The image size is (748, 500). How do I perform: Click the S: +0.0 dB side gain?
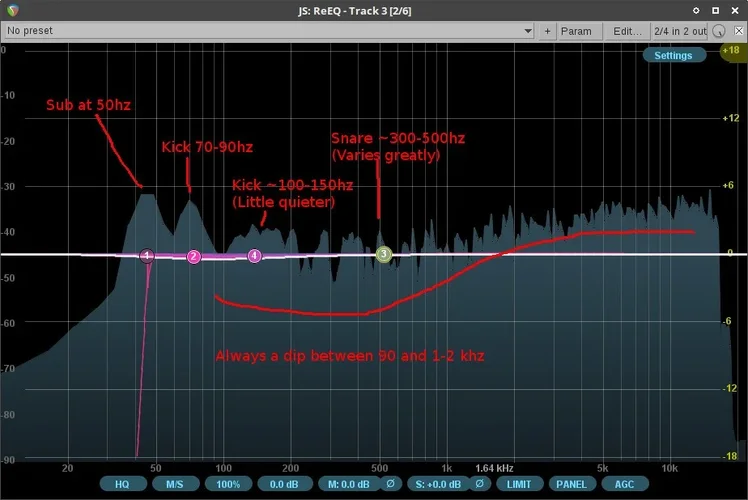pos(438,484)
